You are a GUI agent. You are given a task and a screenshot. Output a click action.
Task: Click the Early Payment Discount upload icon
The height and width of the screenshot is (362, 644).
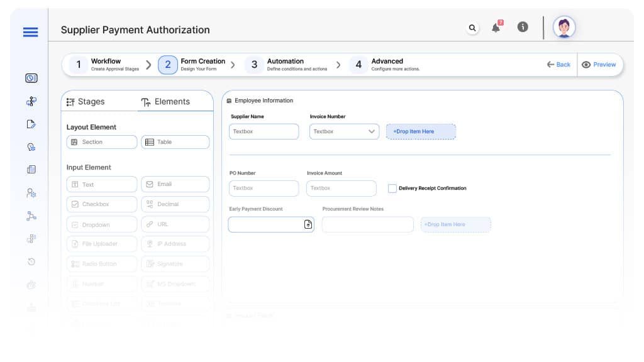(x=308, y=224)
